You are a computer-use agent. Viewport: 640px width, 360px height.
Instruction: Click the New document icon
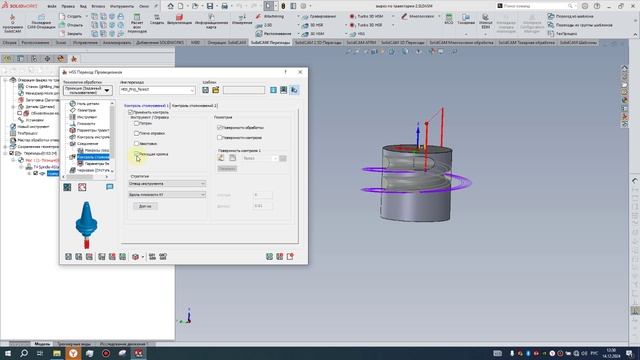click(x=180, y=6)
